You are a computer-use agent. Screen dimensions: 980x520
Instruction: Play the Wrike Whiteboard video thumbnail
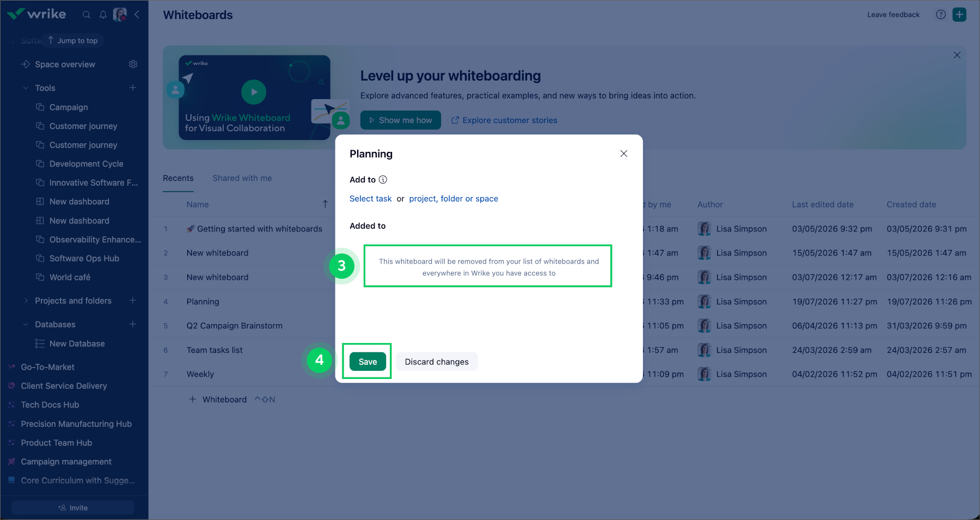pos(254,92)
